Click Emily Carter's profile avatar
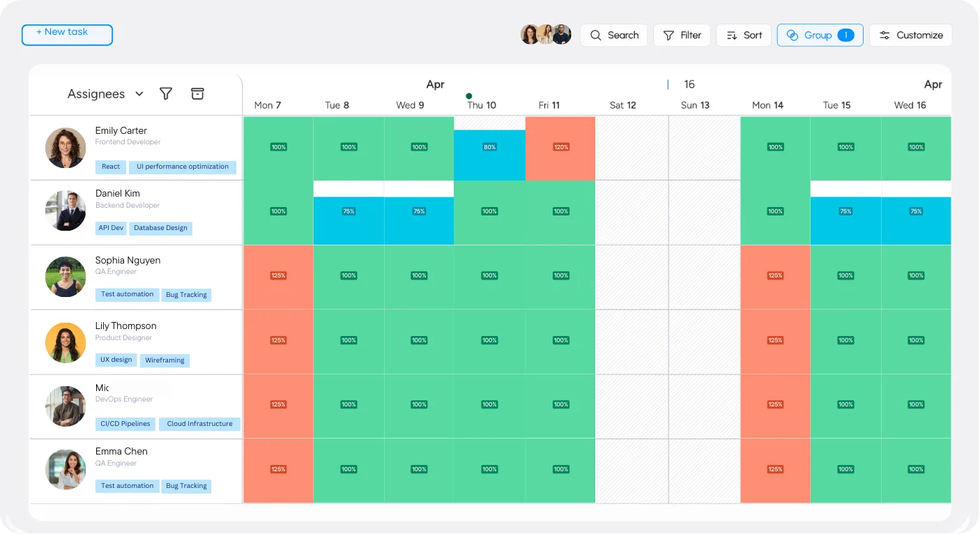 pyautogui.click(x=65, y=148)
